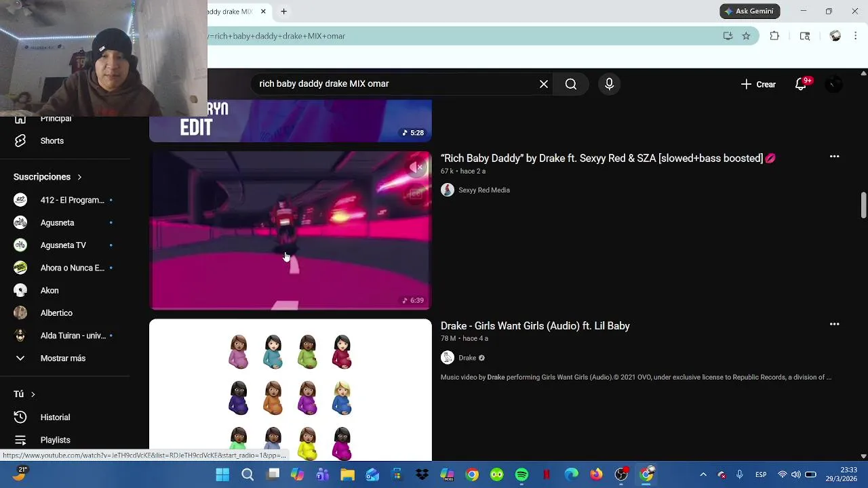Open the notifications bell
The image size is (868, 488).
(801, 84)
